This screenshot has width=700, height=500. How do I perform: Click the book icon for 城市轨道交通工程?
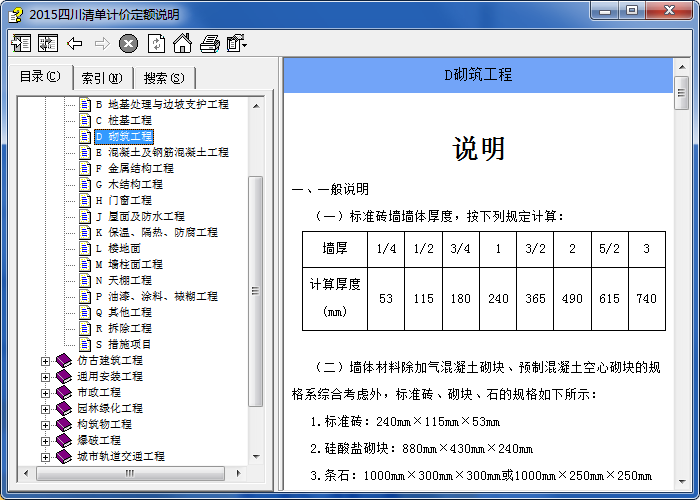pyautogui.click(x=64, y=457)
